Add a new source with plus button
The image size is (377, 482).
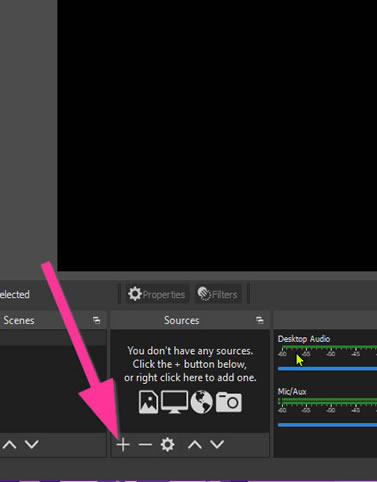123,445
